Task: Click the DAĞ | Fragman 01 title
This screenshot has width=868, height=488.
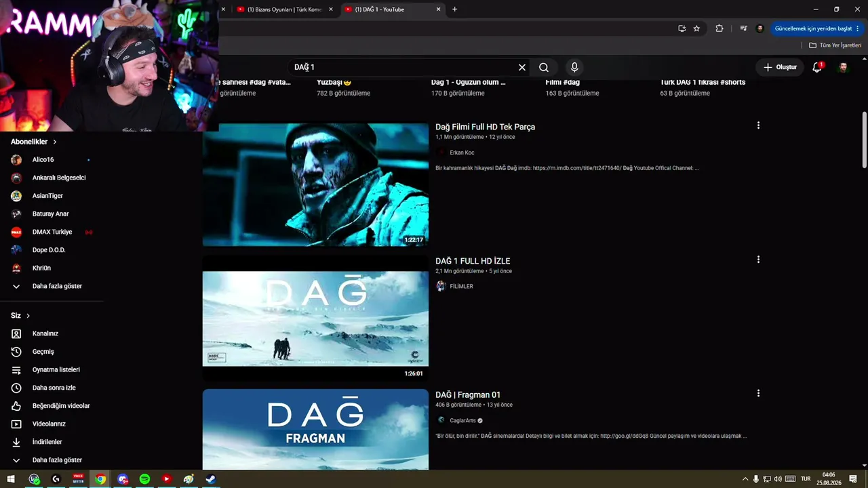Action: click(x=468, y=394)
